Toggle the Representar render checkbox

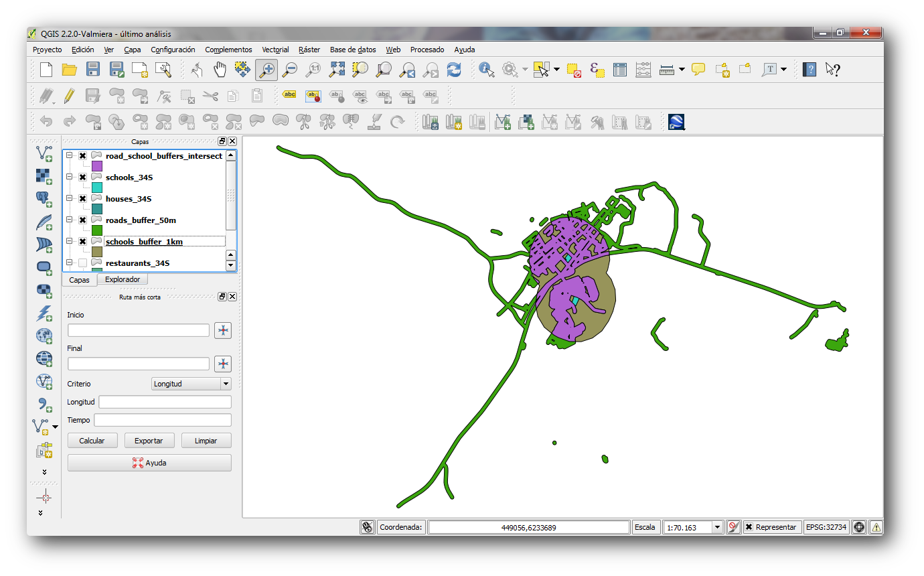coord(749,527)
